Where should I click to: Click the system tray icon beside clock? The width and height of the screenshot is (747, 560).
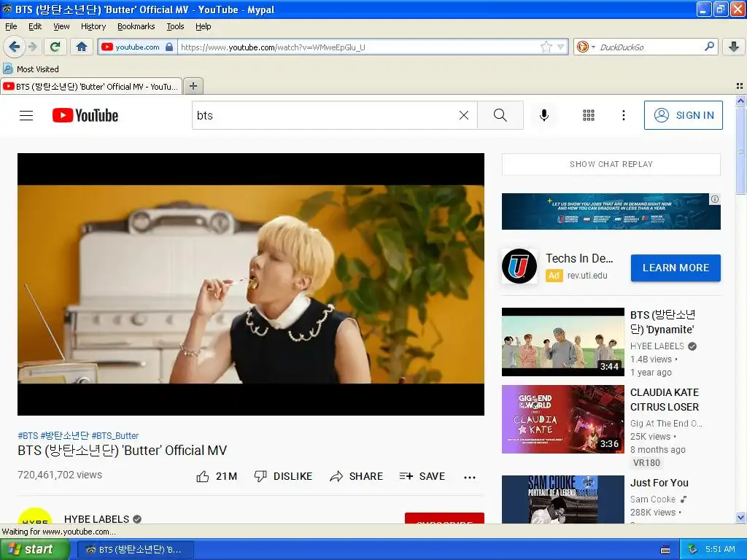[x=692, y=550]
